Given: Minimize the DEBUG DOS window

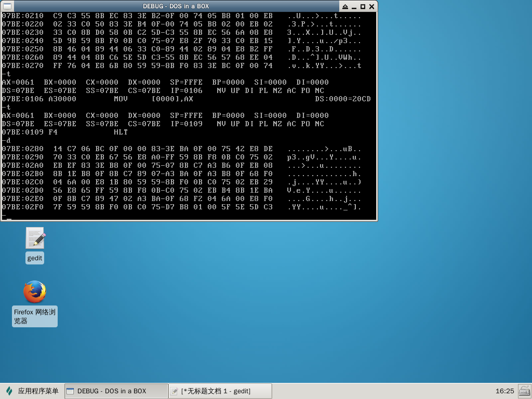Looking at the screenshot, I should coord(354,6).
